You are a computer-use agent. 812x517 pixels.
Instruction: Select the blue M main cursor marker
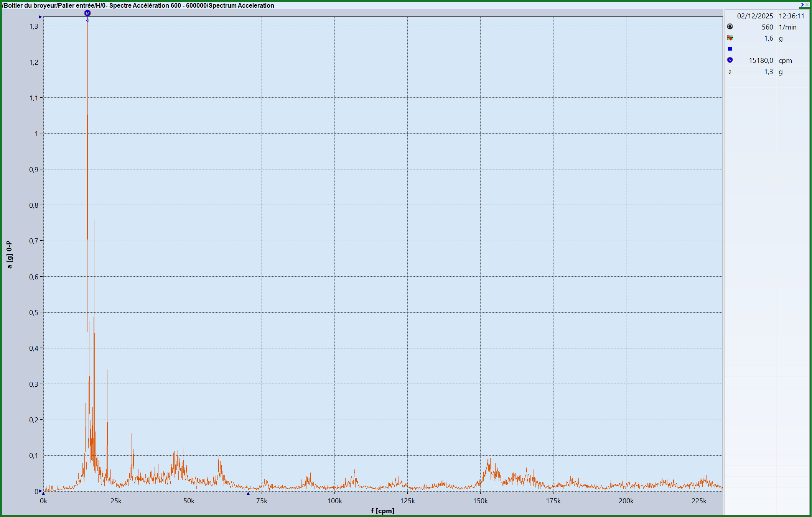87,13
